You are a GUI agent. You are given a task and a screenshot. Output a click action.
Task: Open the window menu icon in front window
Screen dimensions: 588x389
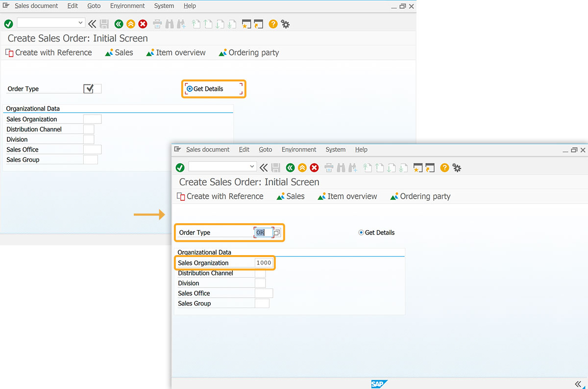(x=178, y=150)
